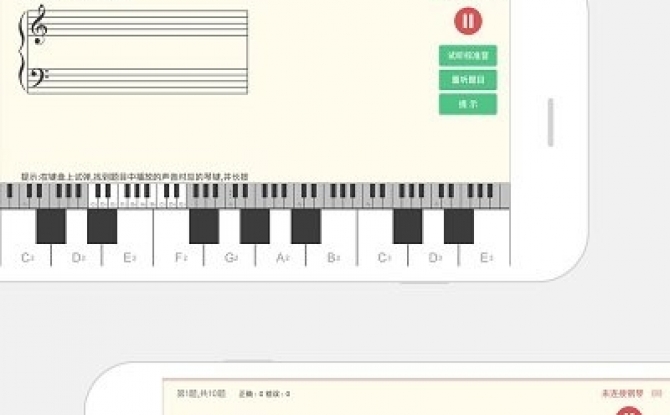Tap the red 未连接钢琴 status link
Viewport: 670px width, 415px height.
pyautogui.click(x=623, y=393)
